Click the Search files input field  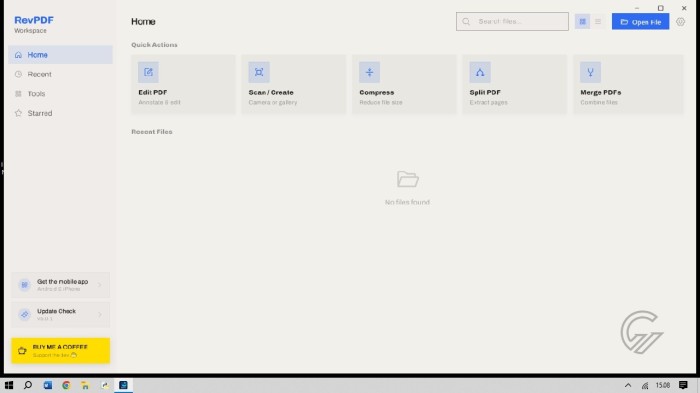[x=512, y=21]
